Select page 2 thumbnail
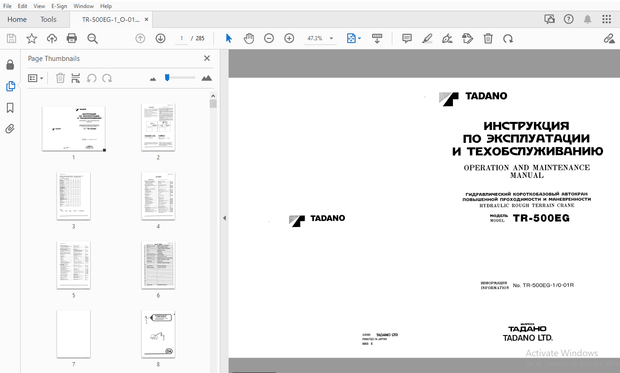 [158, 127]
